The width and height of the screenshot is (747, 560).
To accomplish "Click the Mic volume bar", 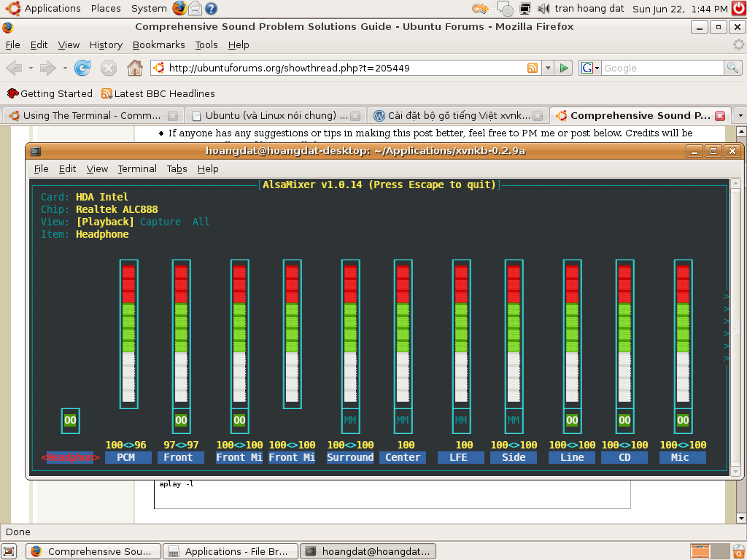I will [x=683, y=334].
